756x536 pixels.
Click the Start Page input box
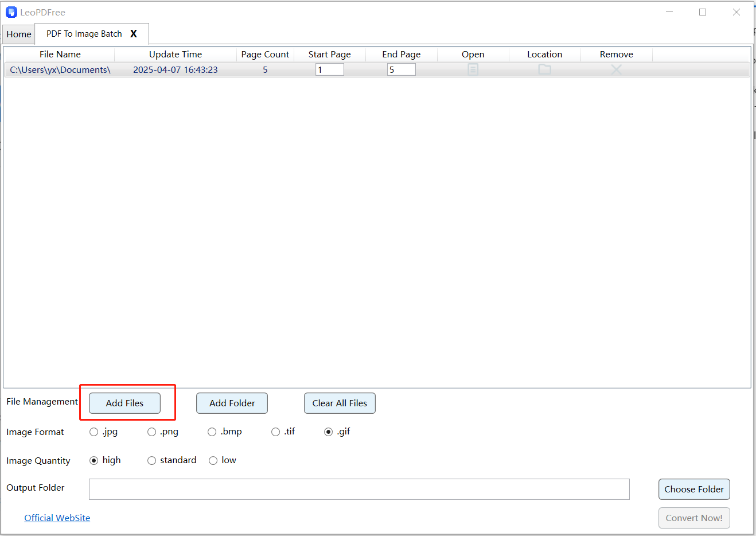(x=329, y=70)
